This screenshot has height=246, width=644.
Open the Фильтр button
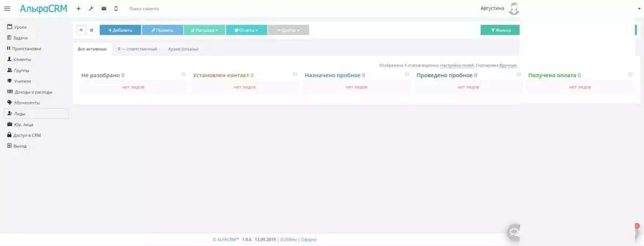point(500,30)
